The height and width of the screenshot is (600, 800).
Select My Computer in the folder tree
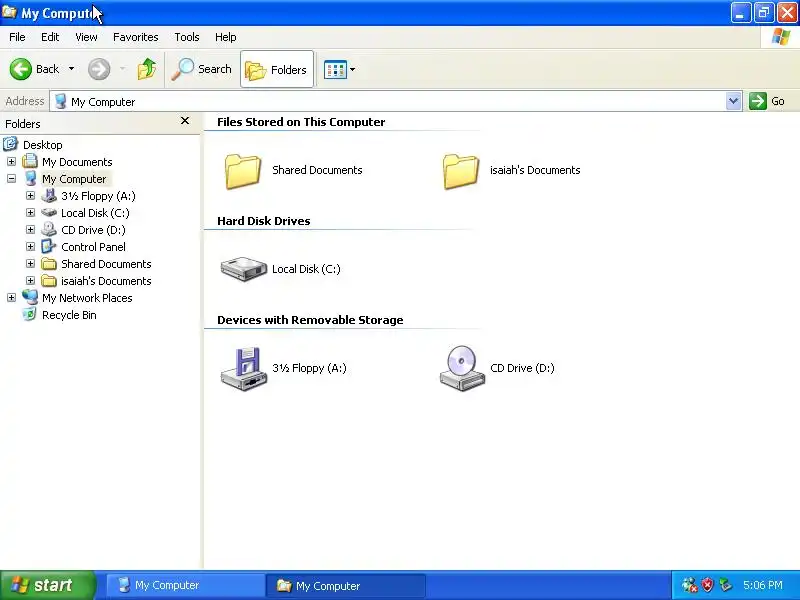(74, 179)
